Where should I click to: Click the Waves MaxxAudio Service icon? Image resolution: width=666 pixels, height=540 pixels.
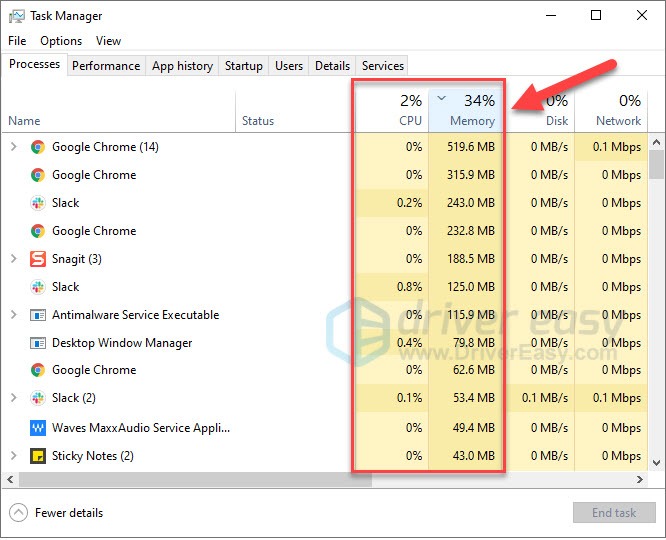[x=38, y=428]
